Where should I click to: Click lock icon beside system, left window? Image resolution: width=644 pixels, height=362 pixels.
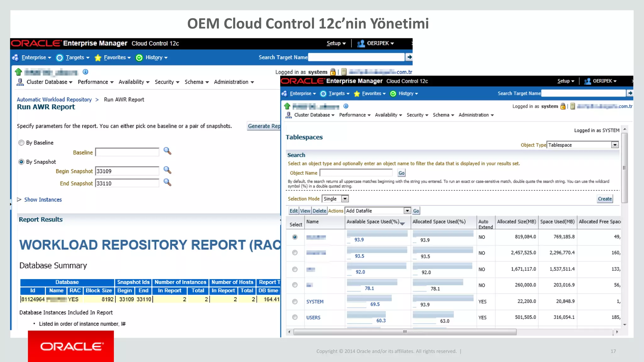[333, 72]
